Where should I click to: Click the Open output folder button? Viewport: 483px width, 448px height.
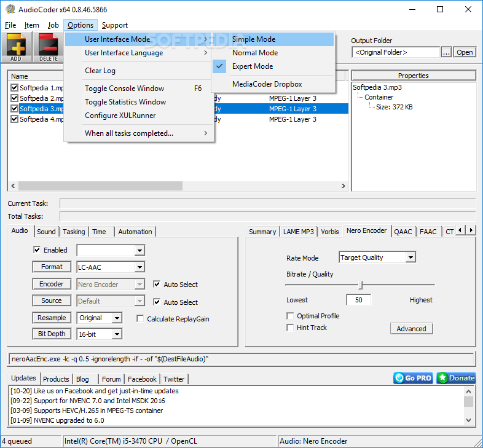coord(465,52)
